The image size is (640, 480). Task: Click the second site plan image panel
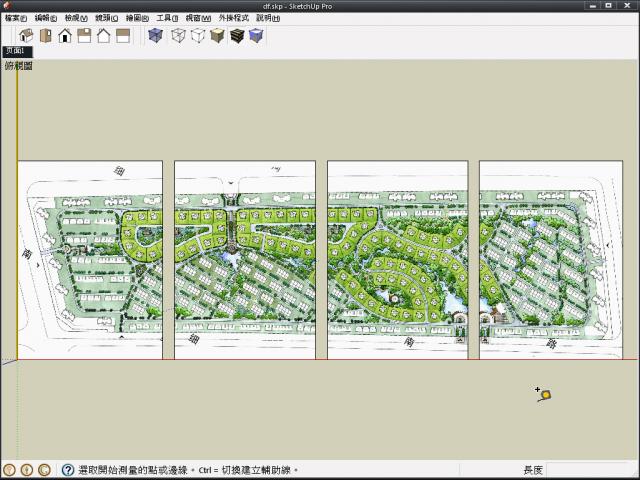click(x=245, y=260)
